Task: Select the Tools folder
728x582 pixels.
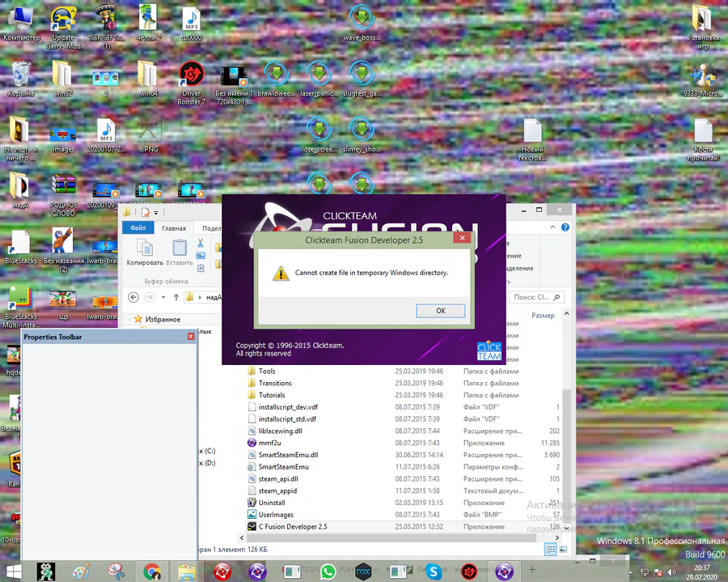Action: click(267, 371)
